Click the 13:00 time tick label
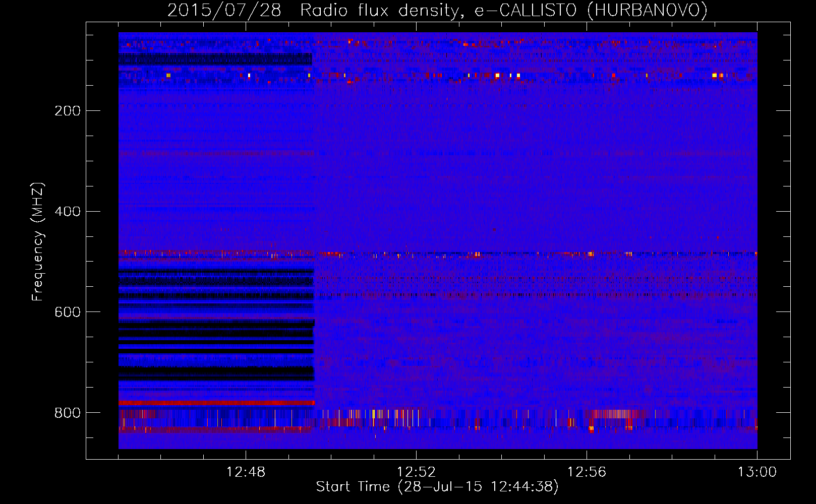Image resolution: width=816 pixels, height=504 pixels. (757, 472)
